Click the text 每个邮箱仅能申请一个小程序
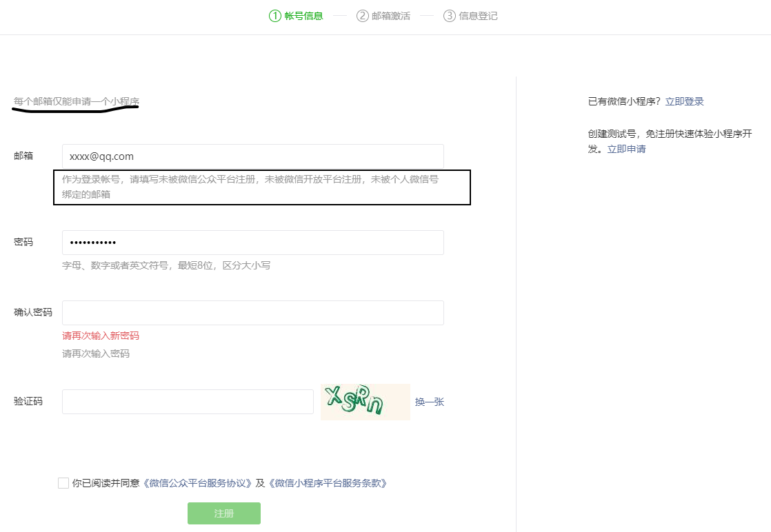Image resolution: width=771 pixels, height=532 pixels. tap(77, 101)
